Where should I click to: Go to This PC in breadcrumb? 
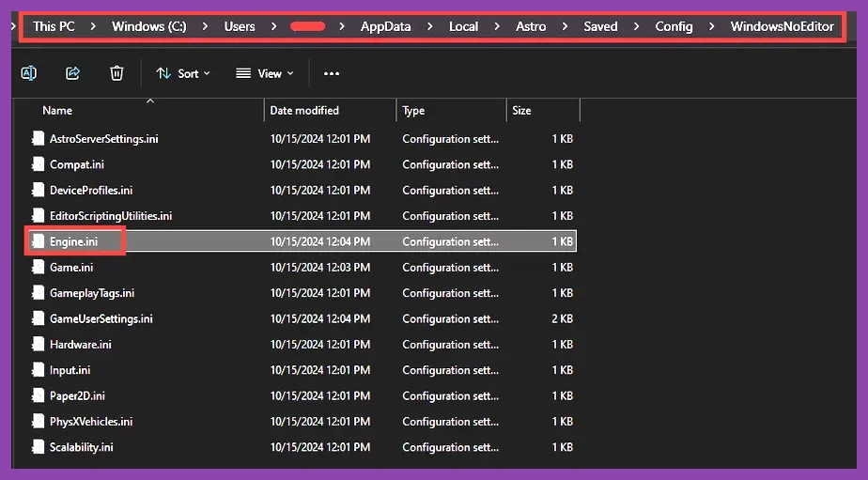[54, 26]
